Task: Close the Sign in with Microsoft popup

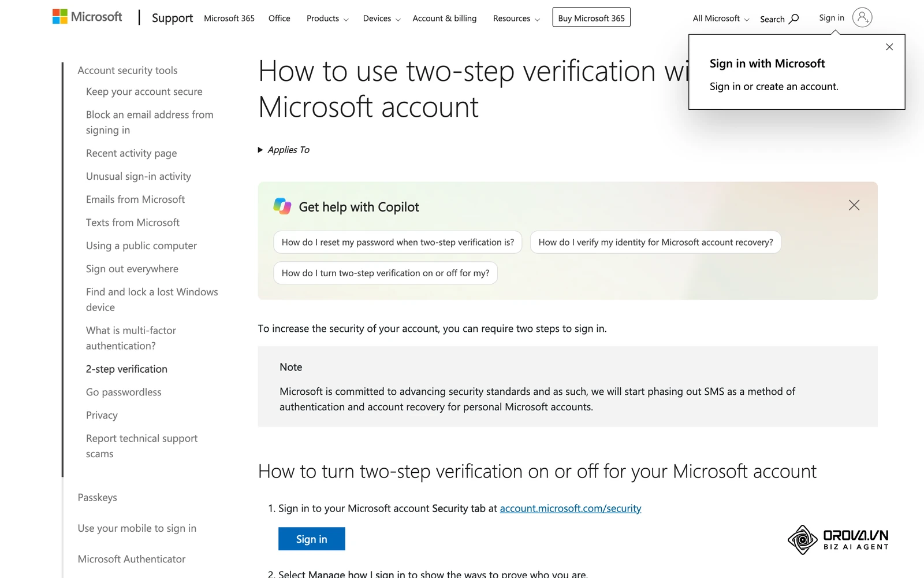Action: (x=889, y=47)
